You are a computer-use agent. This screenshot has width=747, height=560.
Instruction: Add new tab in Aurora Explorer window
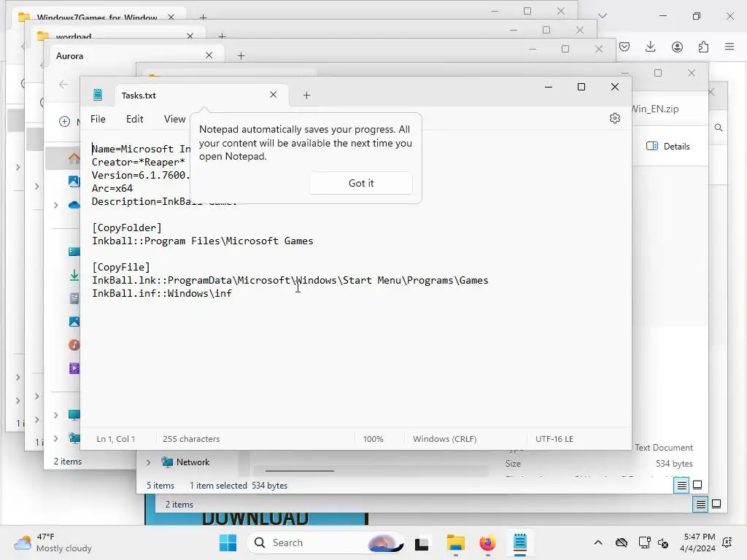pyautogui.click(x=241, y=55)
